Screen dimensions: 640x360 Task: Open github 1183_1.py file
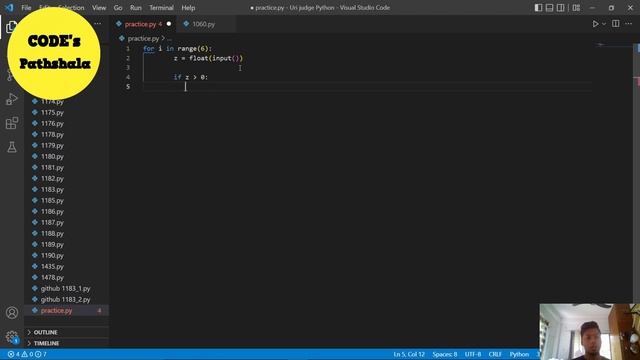pos(65,289)
